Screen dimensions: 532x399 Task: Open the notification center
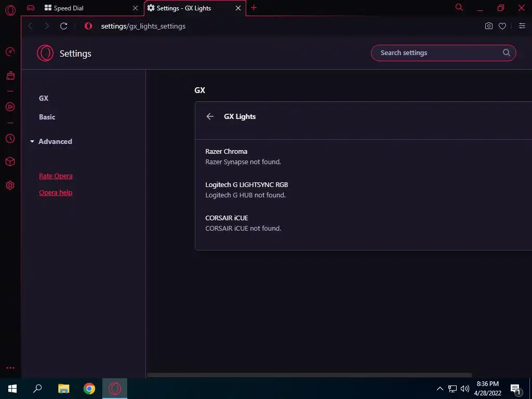pos(515,389)
